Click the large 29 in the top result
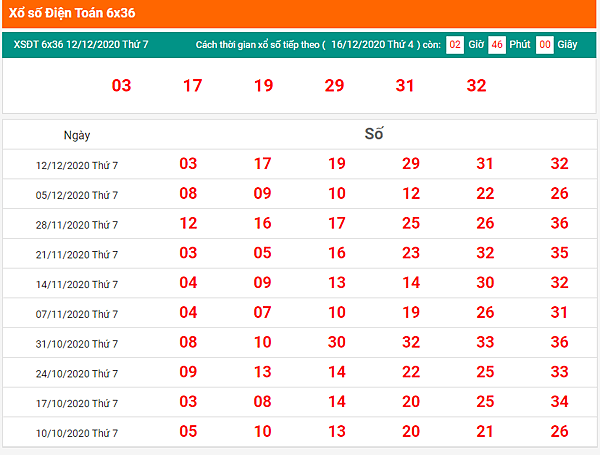600x455 pixels. [334, 85]
